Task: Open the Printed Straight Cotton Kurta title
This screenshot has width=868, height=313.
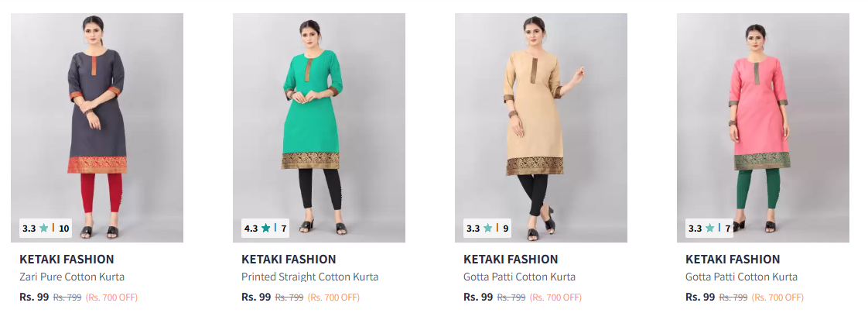Action: [310, 277]
